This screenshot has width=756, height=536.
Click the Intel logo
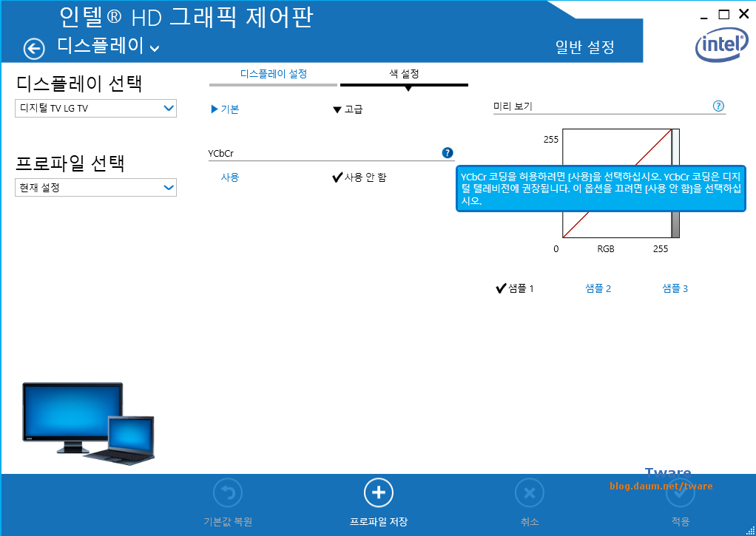coord(722,44)
